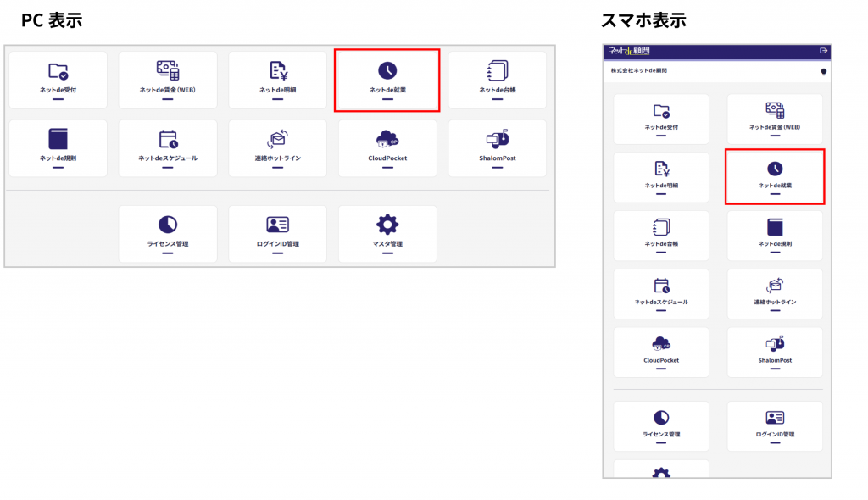
Task: Select ネットde台帳 icon in PC view
Action: (498, 71)
